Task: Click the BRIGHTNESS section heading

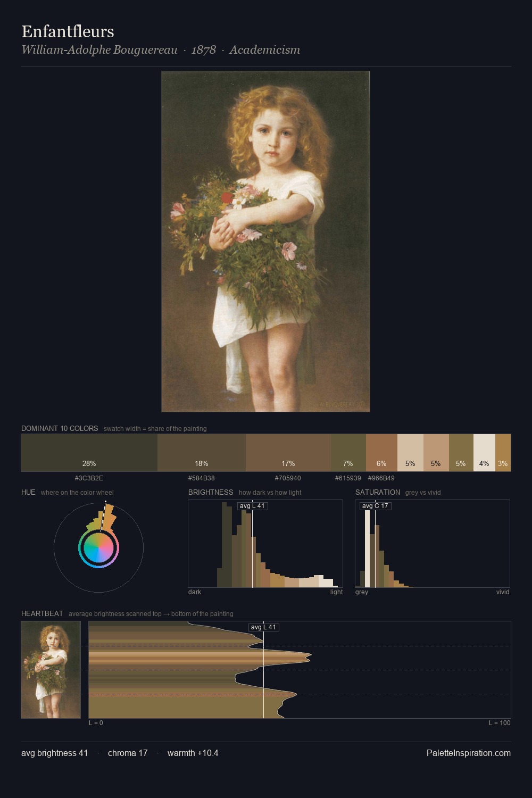Action: (x=211, y=492)
